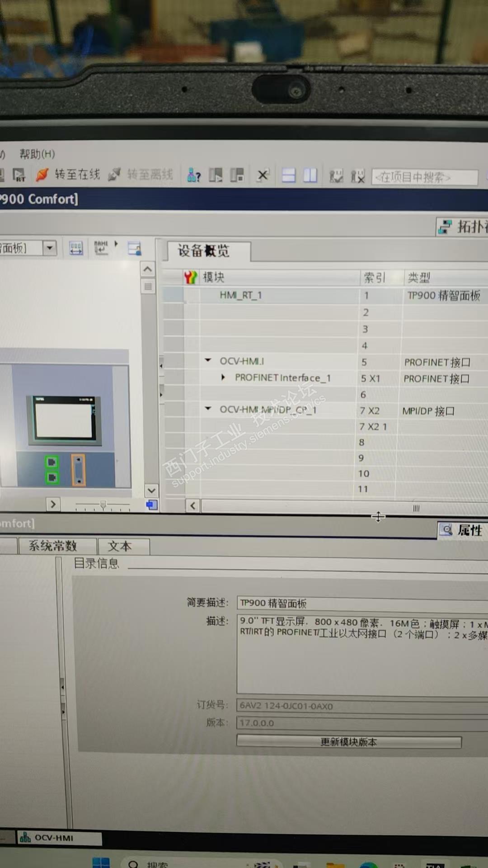Split editor space horizontally icon

pyautogui.click(x=288, y=175)
